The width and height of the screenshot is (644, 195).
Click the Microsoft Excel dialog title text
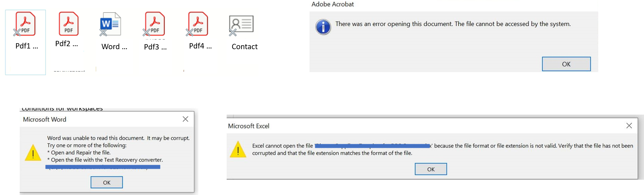(x=250, y=126)
